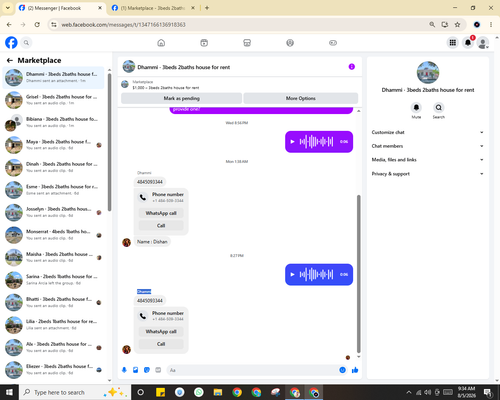Search in conversation via side panel icon
500x400 pixels.
[x=439, y=108]
